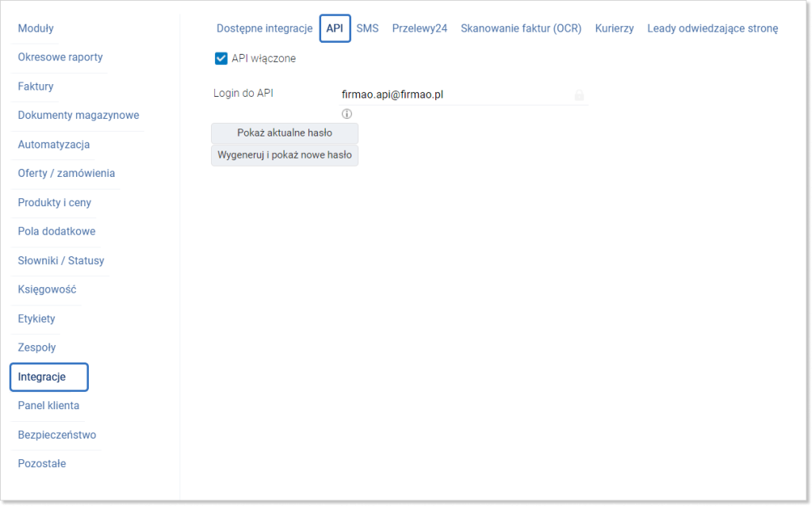Open "Panel klienta" settings
The width and height of the screenshot is (812, 506).
pos(48,405)
